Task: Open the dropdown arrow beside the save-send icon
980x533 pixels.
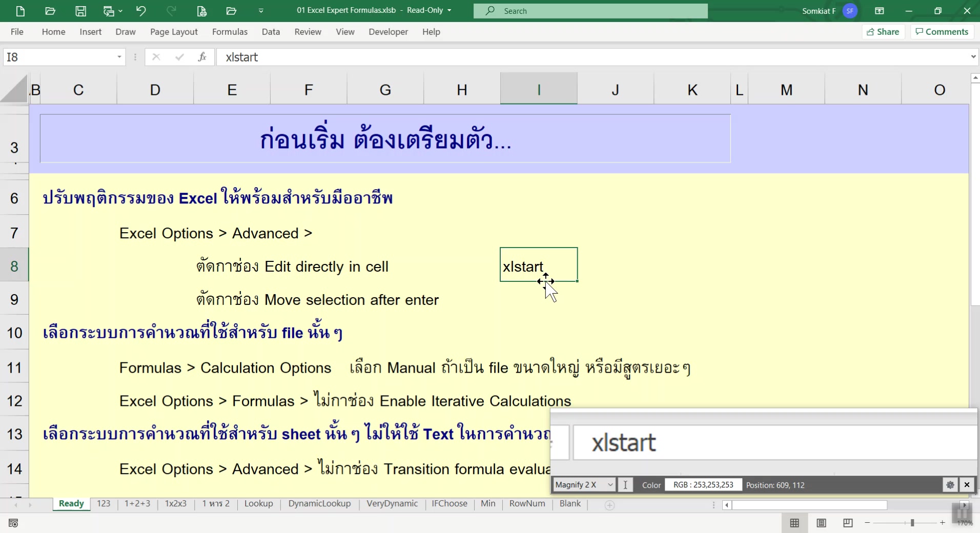Action: (x=120, y=11)
